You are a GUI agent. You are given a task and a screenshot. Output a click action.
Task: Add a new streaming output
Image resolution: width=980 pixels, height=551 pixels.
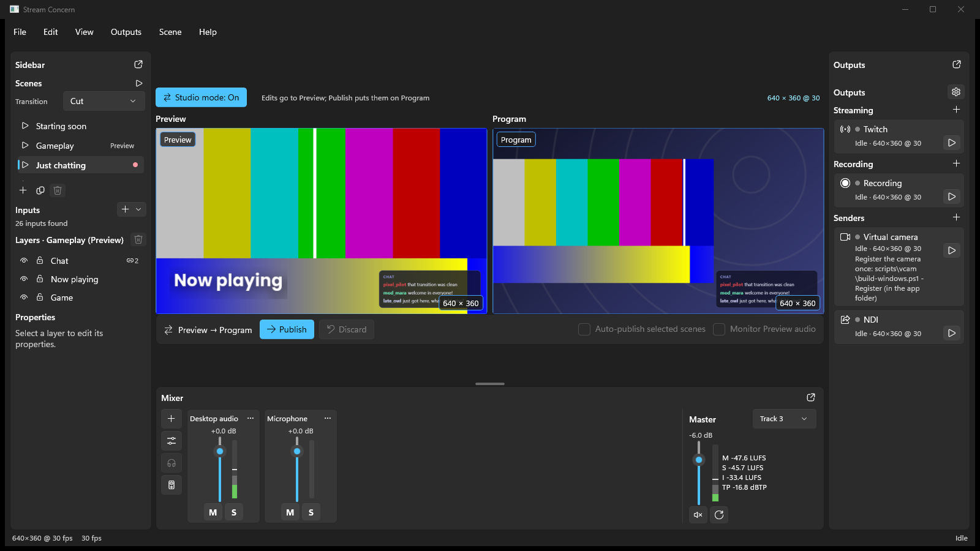[956, 110]
